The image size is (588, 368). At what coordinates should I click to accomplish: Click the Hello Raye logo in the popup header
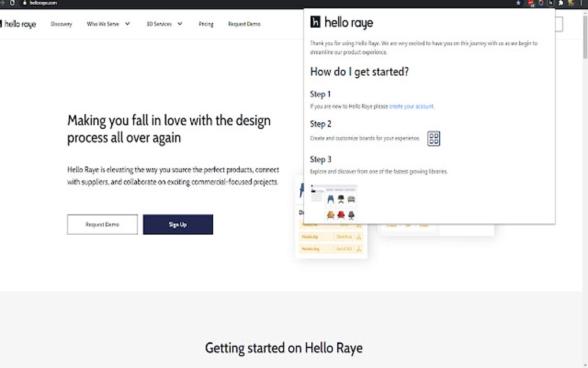(342, 22)
